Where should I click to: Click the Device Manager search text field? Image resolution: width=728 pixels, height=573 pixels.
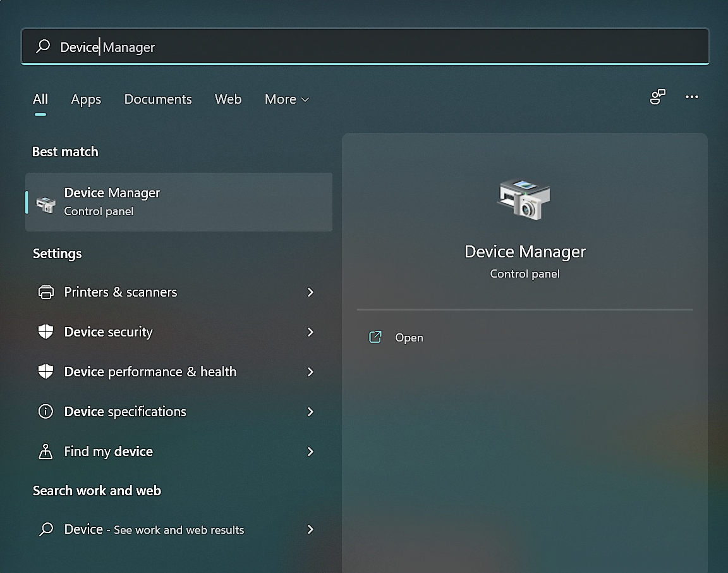(x=365, y=46)
